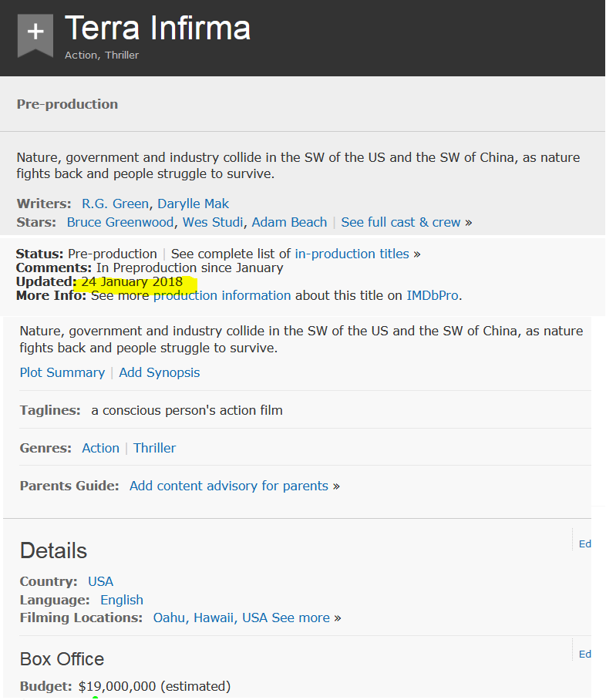Edit the Details section
606x700 pixels.
[585, 544]
